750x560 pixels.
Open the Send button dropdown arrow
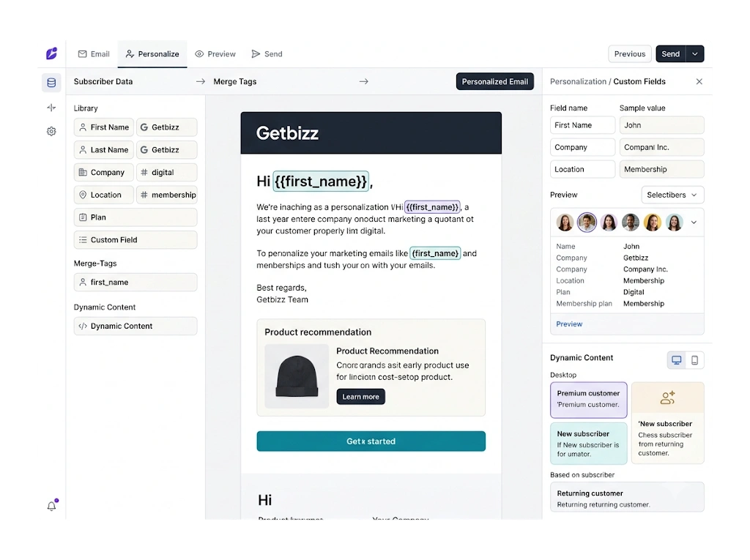click(695, 54)
